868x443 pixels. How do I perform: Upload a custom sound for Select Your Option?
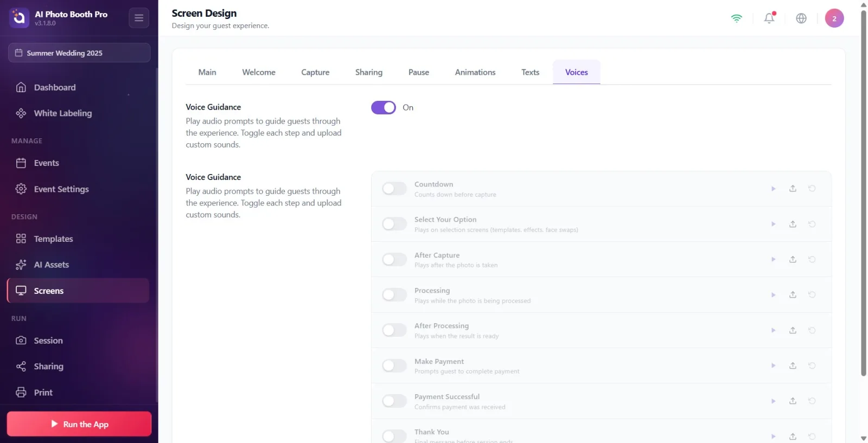point(793,224)
